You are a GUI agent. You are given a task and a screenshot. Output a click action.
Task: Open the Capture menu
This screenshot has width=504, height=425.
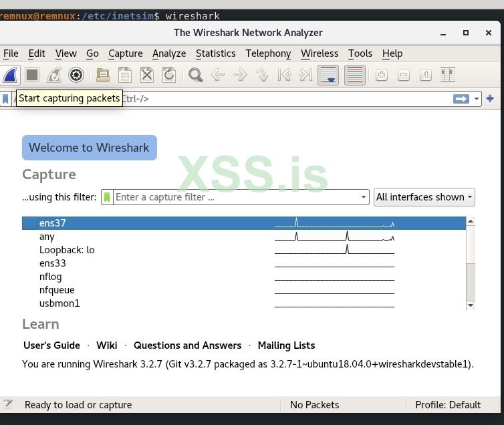[x=126, y=53]
